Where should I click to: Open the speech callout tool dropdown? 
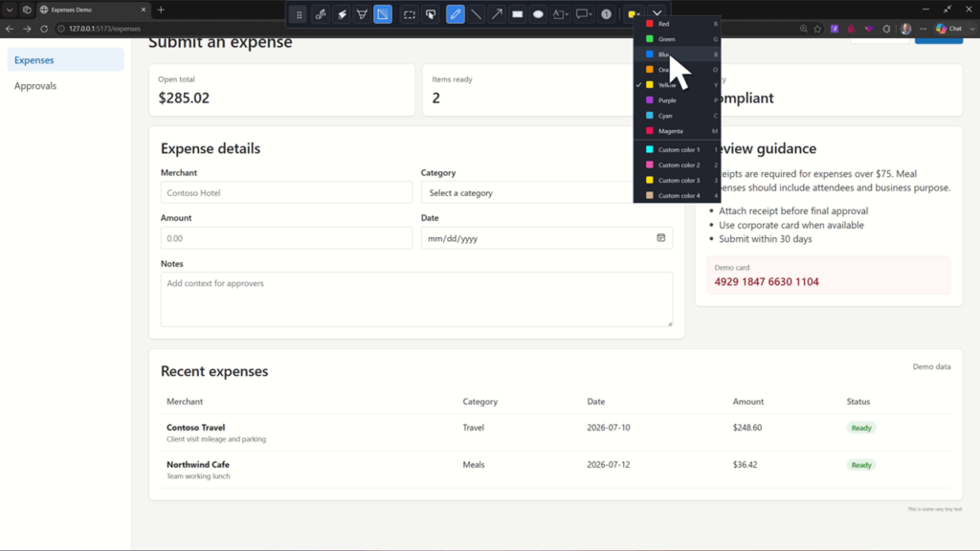pos(584,14)
